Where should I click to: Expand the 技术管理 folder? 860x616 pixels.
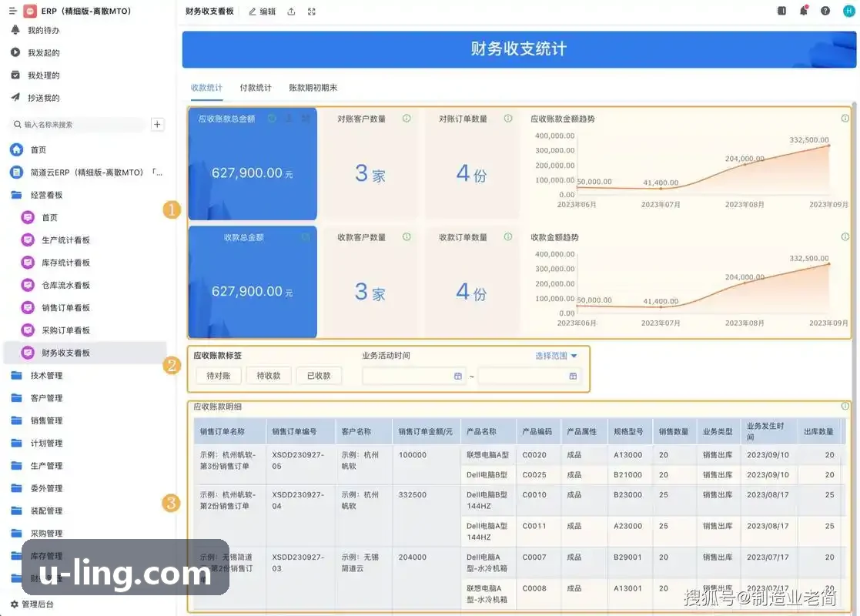(x=46, y=375)
